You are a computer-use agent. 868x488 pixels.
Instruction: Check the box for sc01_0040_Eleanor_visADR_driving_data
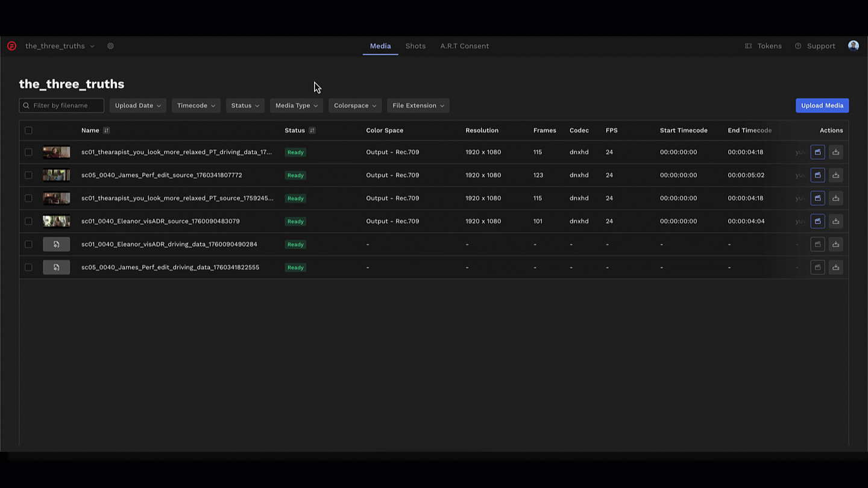(28, 245)
